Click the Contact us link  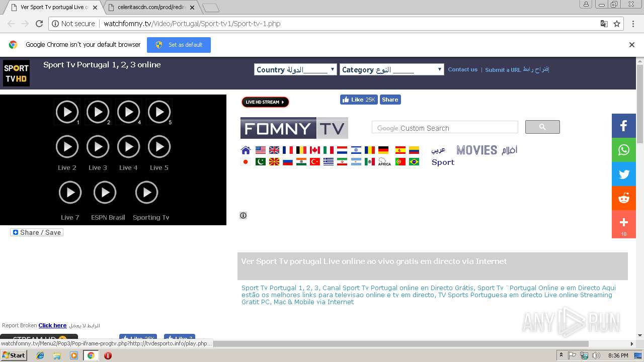(462, 69)
